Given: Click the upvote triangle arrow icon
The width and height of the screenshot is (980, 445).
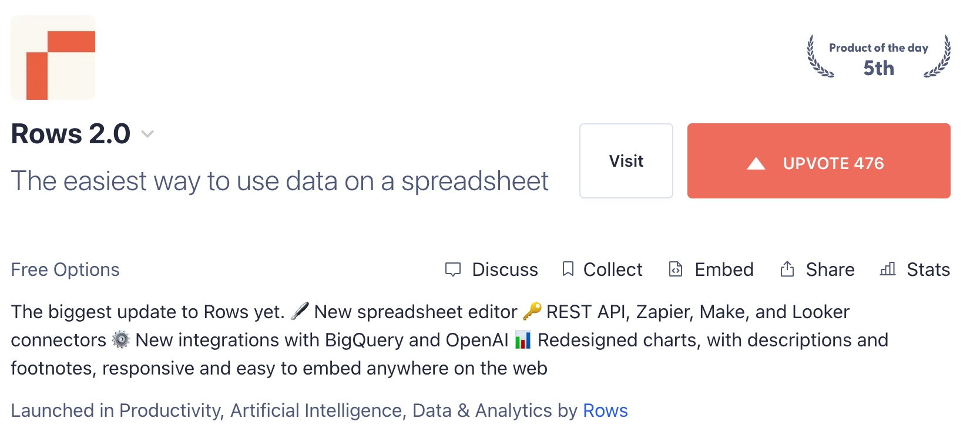Looking at the screenshot, I should coord(756,164).
